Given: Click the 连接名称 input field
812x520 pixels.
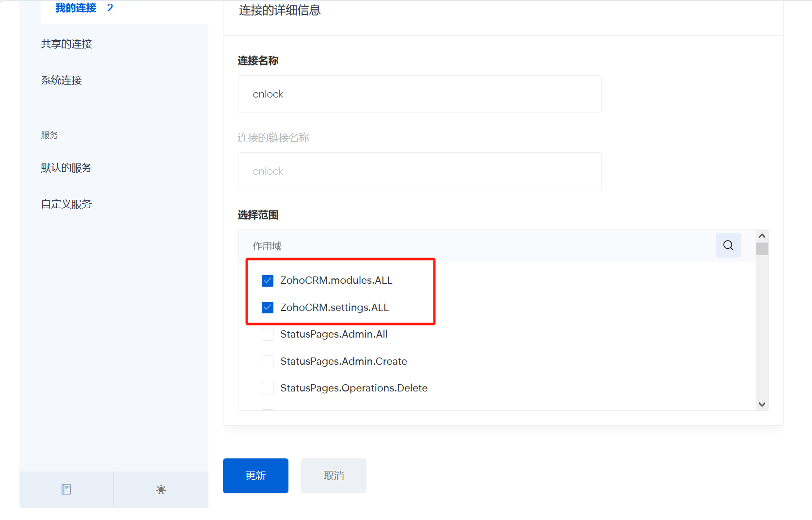Looking at the screenshot, I should pos(419,94).
